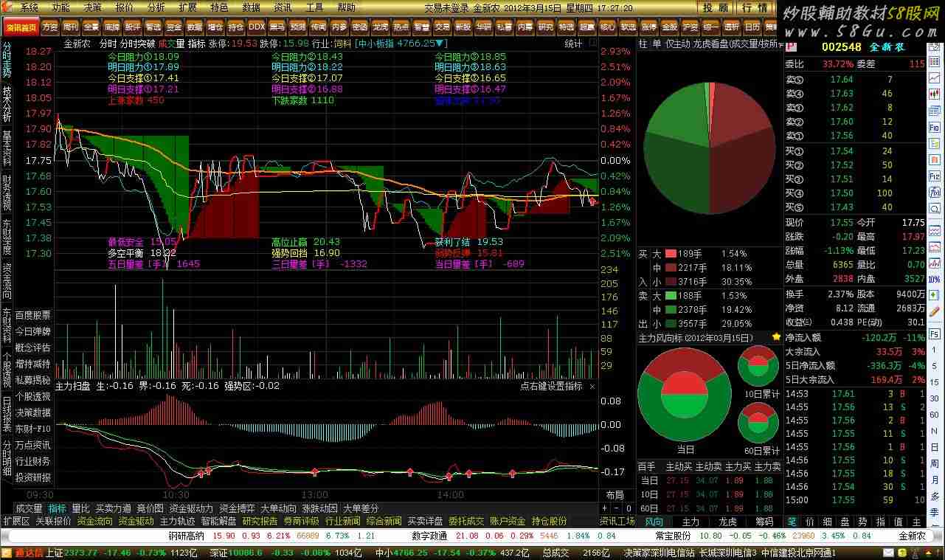Image resolution: width=945 pixels, height=560 pixels.
Task: Switch to the 大单差分 indicator tab
Action: [361, 508]
